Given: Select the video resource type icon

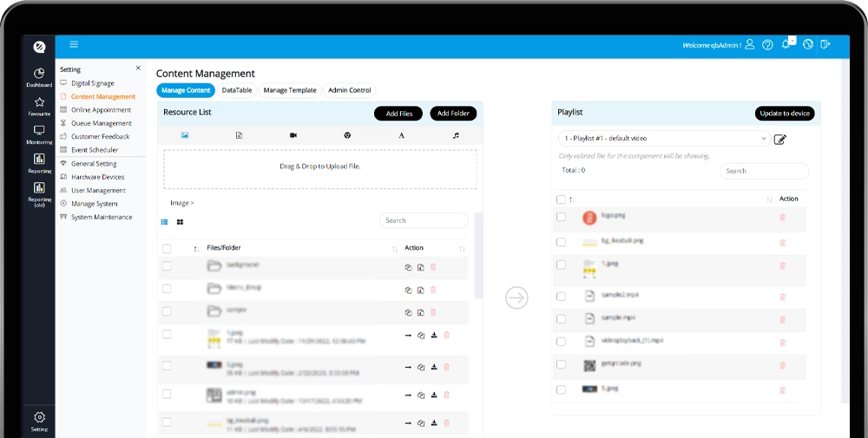Looking at the screenshot, I should pyautogui.click(x=293, y=135).
